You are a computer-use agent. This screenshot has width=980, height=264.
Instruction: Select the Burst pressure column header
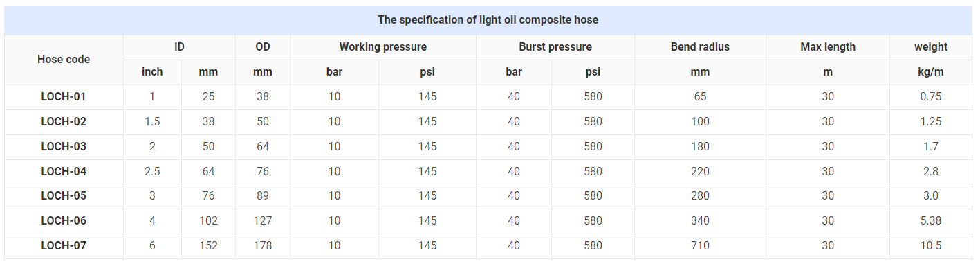[x=555, y=47]
